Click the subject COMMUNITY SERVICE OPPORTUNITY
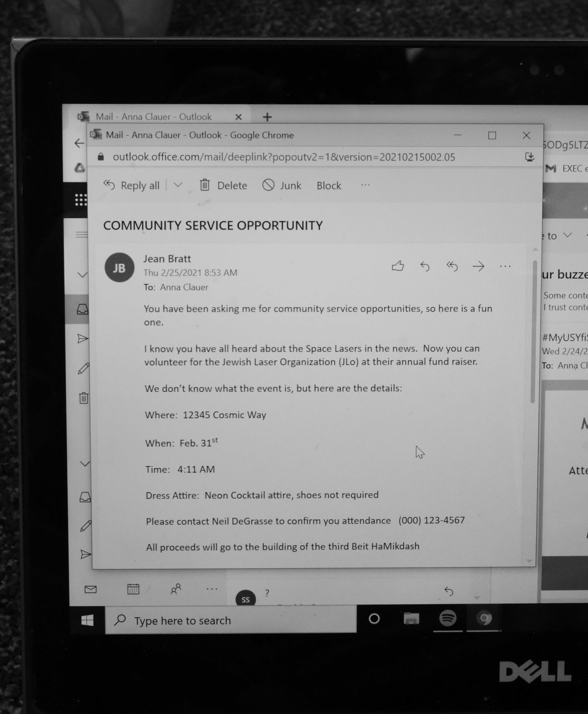The width and height of the screenshot is (588, 714). pos(213,225)
